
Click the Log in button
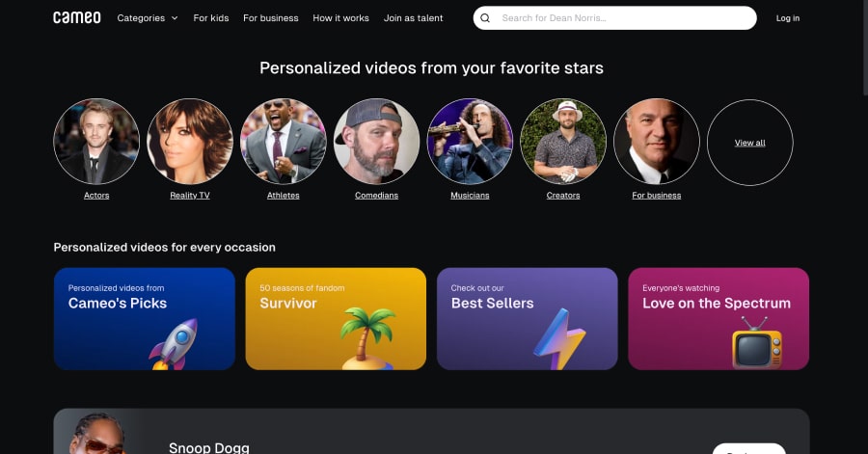click(788, 18)
